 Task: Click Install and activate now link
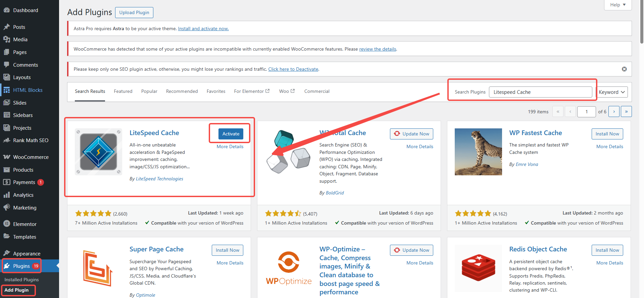pos(203,28)
